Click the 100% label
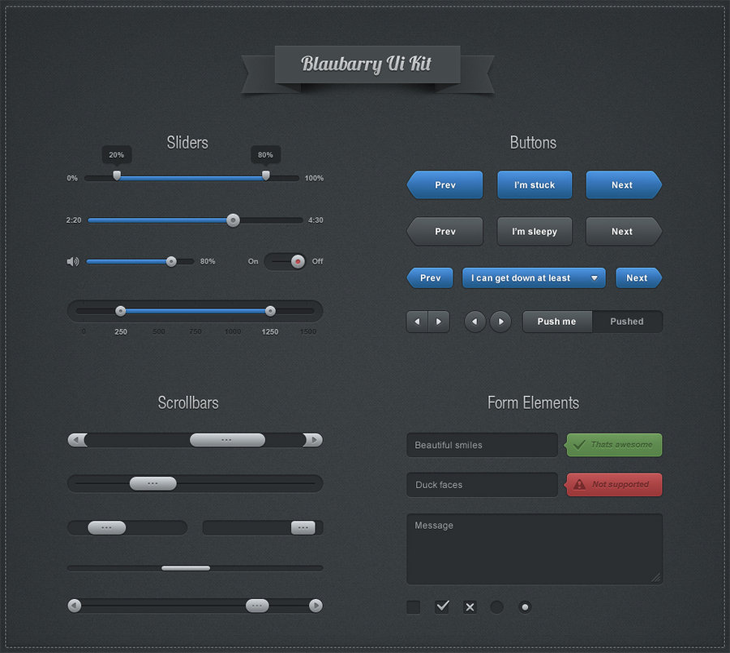 (x=314, y=178)
